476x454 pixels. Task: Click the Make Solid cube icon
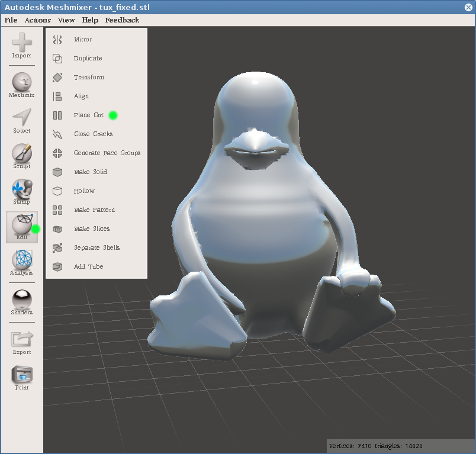(x=57, y=172)
